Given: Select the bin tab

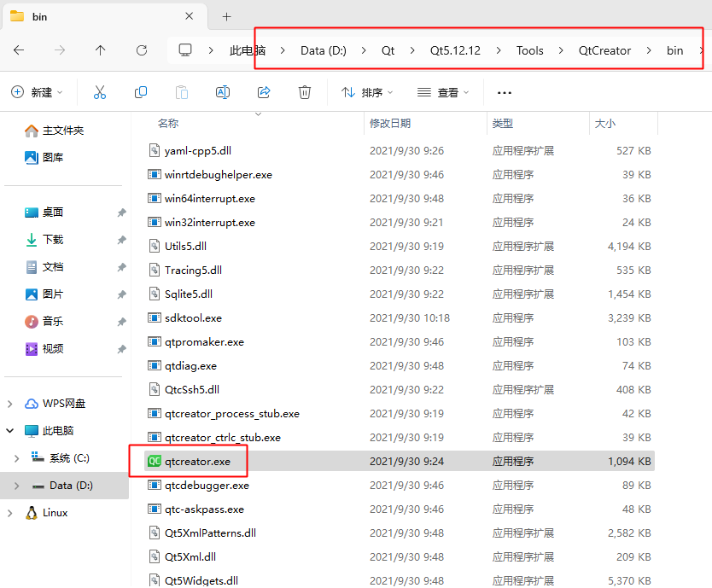Looking at the screenshot, I should (x=104, y=17).
